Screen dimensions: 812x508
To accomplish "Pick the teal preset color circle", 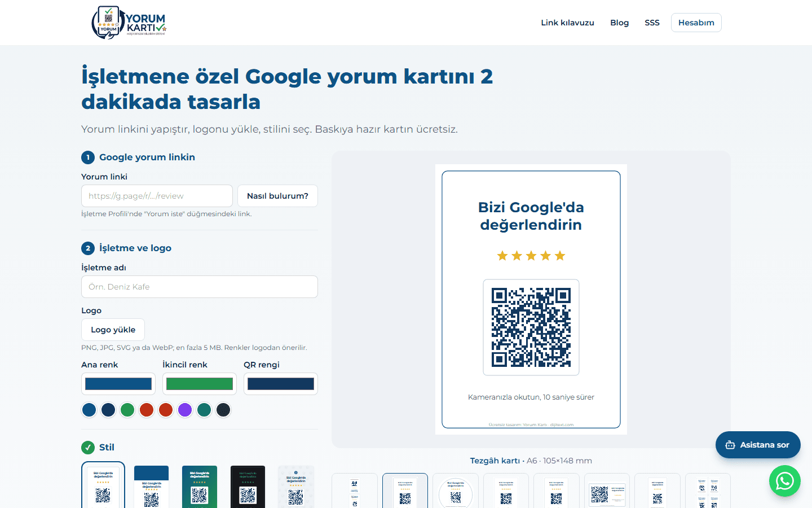I will 204,410.
